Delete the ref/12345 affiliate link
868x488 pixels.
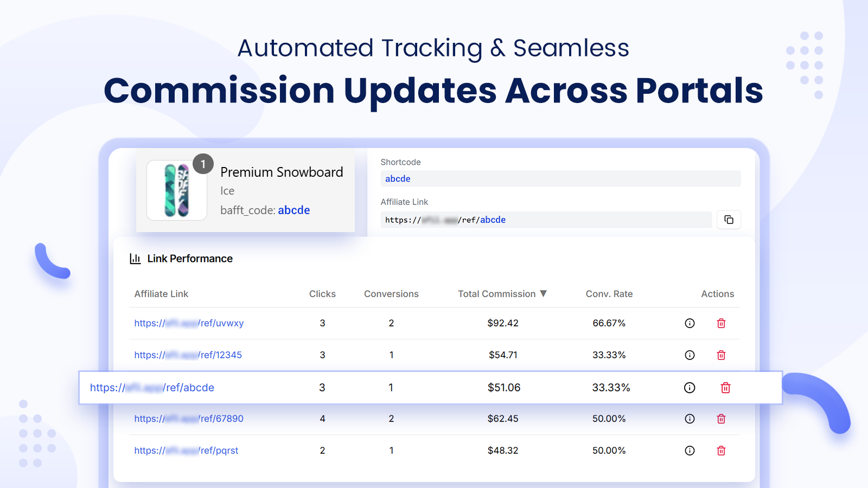click(721, 355)
